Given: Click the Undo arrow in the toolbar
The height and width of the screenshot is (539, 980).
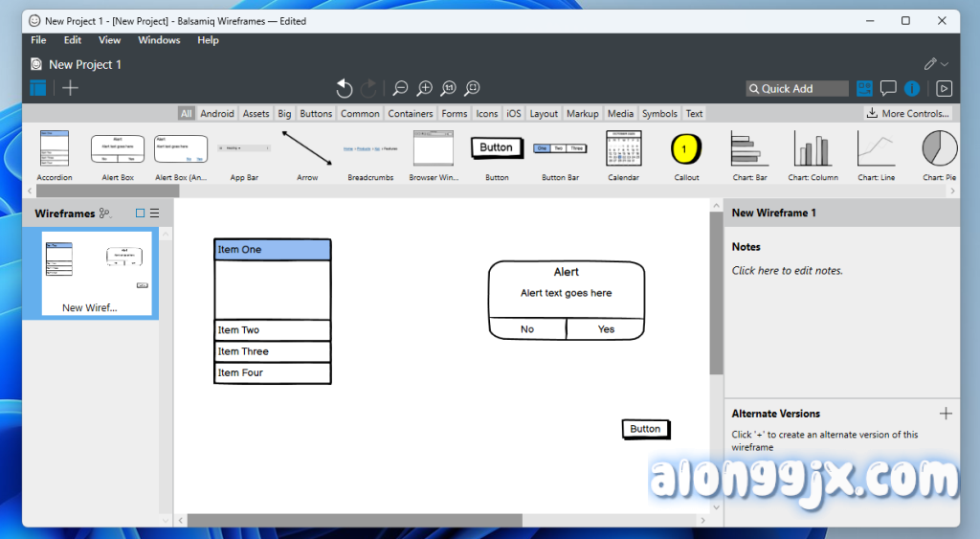Looking at the screenshot, I should click(345, 88).
